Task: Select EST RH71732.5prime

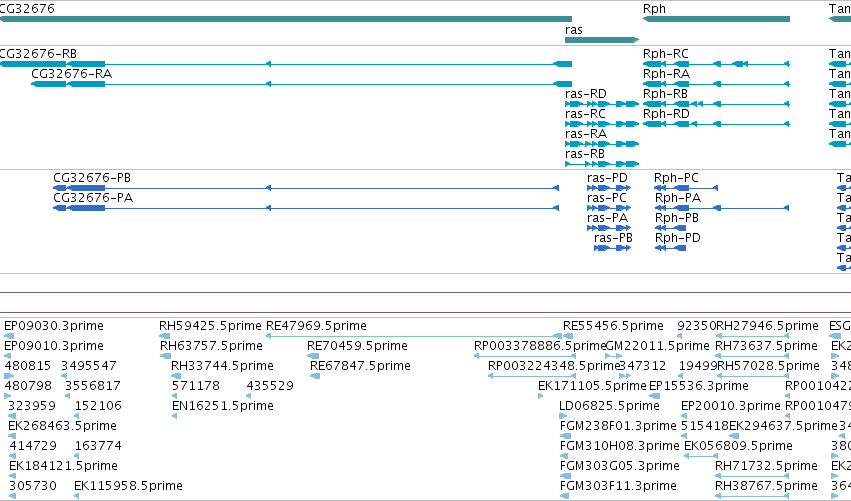Action: pyautogui.click(x=766, y=466)
